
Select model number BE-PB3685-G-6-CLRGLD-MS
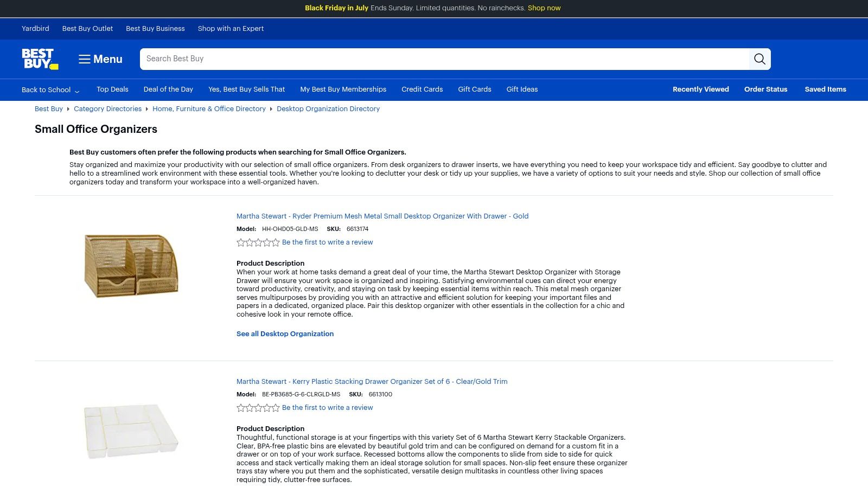coord(301,395)
